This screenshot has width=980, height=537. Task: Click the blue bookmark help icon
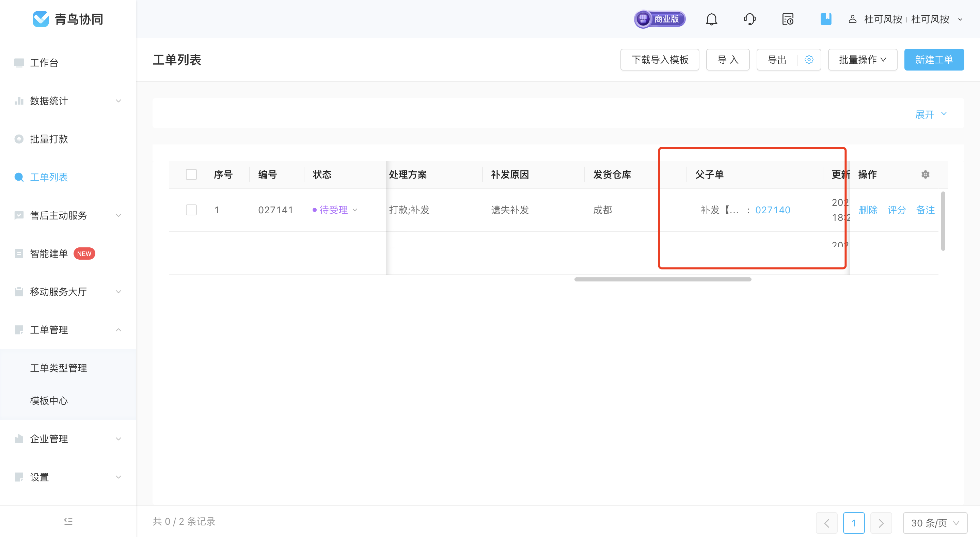[826, 19]
